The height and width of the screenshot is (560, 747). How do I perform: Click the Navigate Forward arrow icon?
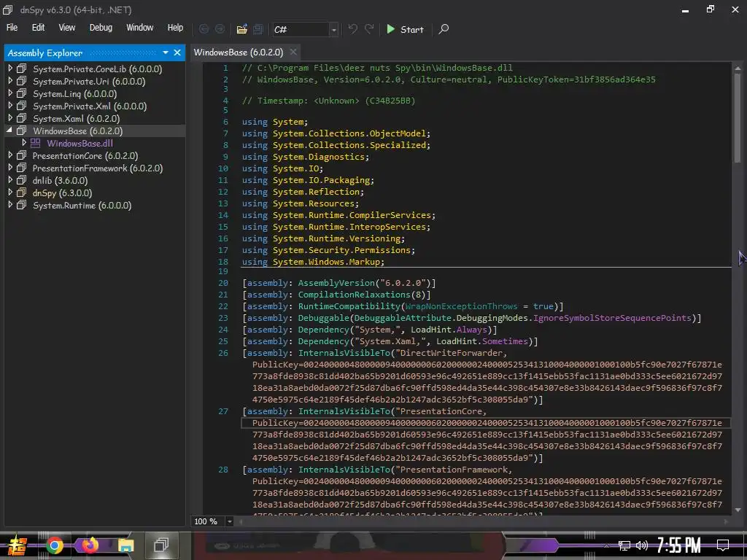point(220,29)
